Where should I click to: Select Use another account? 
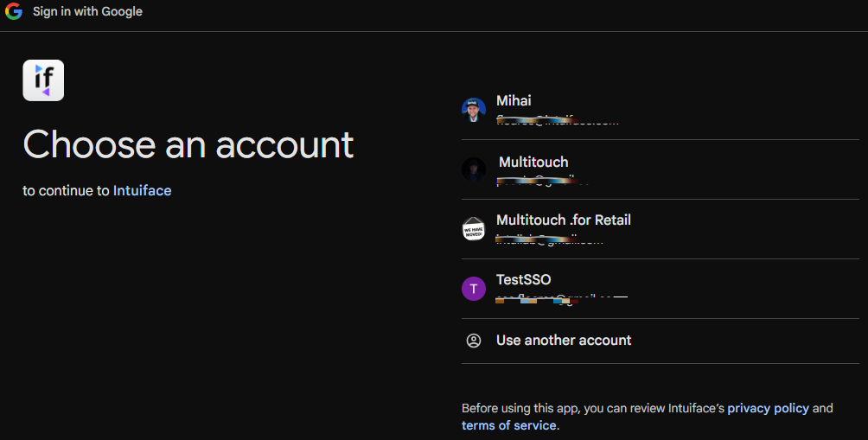564,341
